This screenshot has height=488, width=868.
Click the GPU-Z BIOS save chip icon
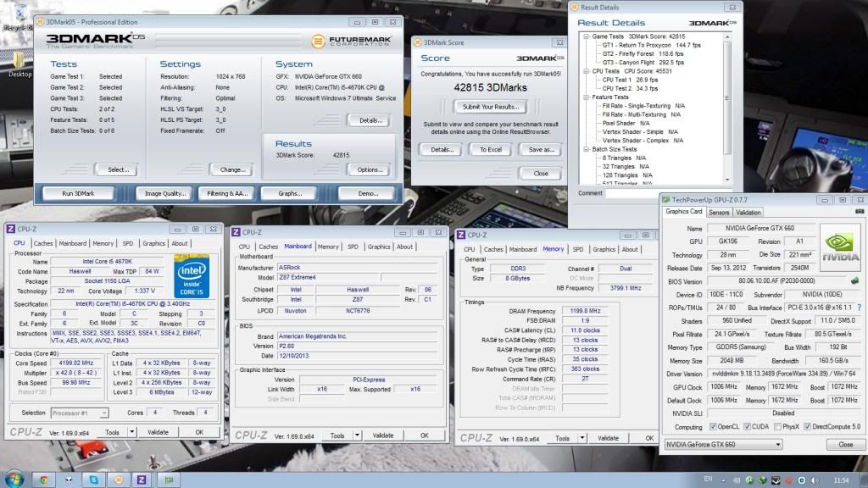pos(855,281)
